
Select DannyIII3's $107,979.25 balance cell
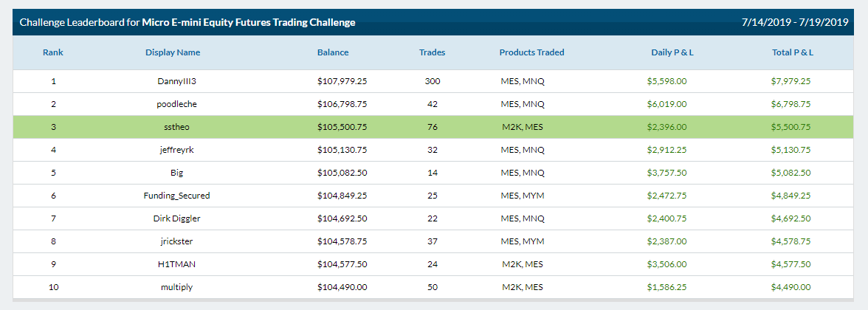click(x=342, y=81)
